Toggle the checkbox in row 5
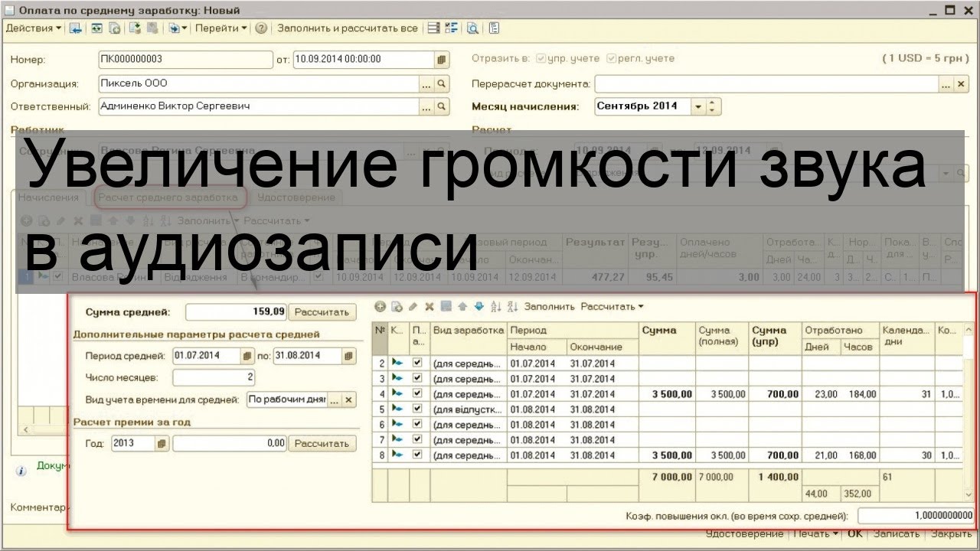 pos(417,409)
